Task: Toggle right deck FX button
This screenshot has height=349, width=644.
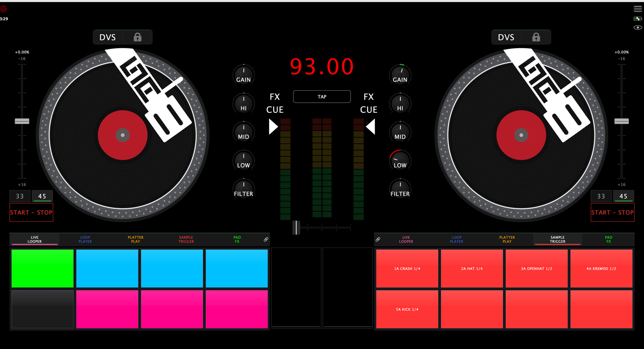Action: click(369, 97)
